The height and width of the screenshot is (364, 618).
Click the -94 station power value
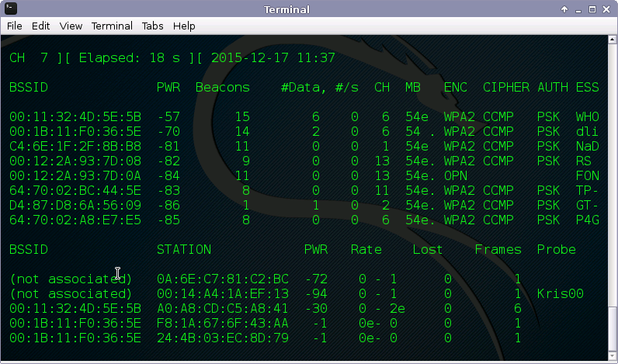coord(316,294)
